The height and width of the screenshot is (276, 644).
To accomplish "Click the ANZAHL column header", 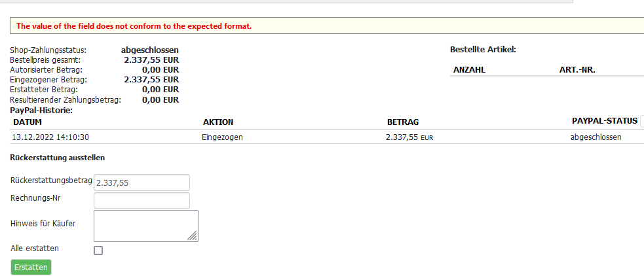I will (x=469, y=69).
